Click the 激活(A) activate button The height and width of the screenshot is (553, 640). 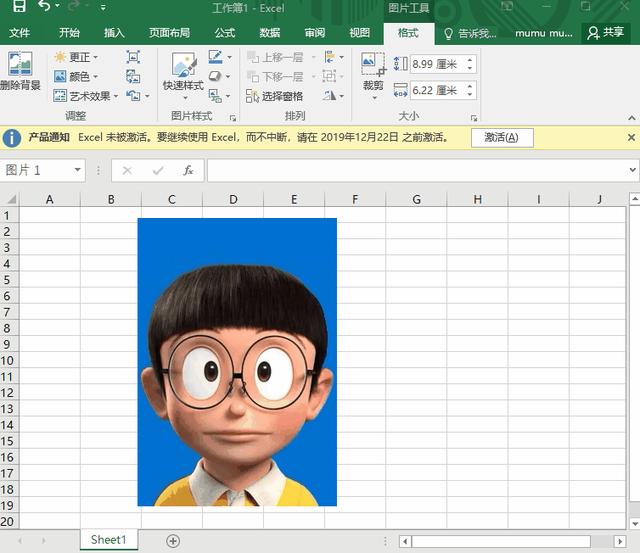[x=502, y=138]
